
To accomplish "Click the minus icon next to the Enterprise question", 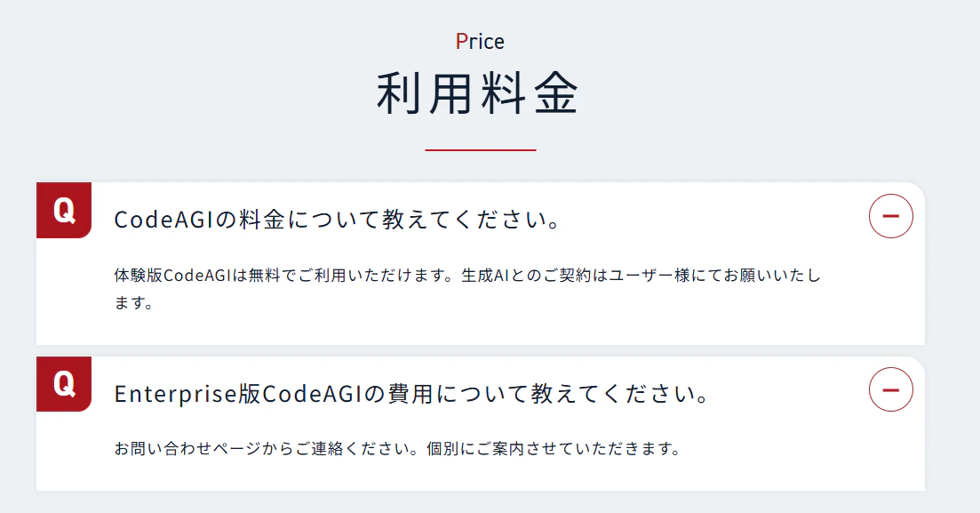I will (891, 391).
